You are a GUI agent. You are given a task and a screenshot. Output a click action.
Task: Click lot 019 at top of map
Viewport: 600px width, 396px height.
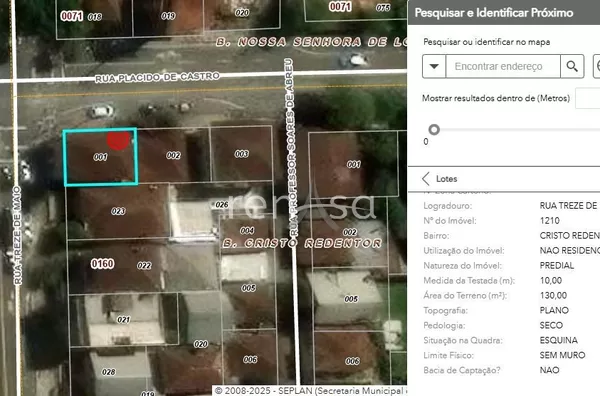168,16
